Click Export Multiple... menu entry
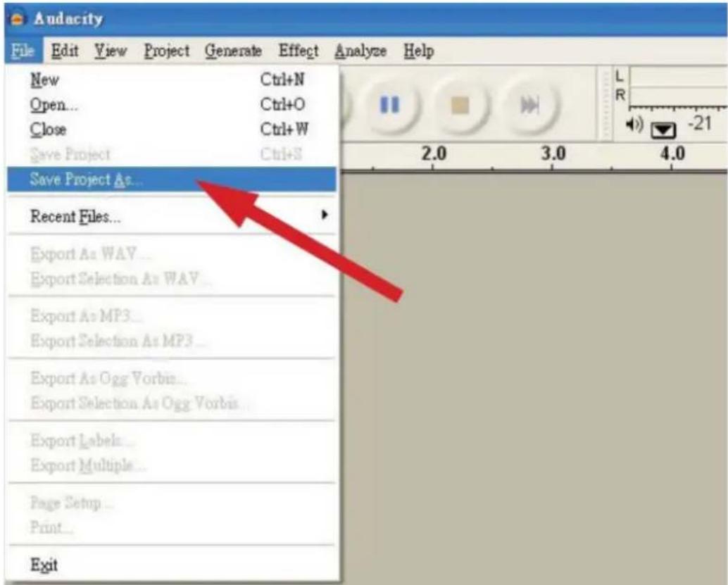Image resolution: width=728 pixels, height=585 pixels. 172,465
